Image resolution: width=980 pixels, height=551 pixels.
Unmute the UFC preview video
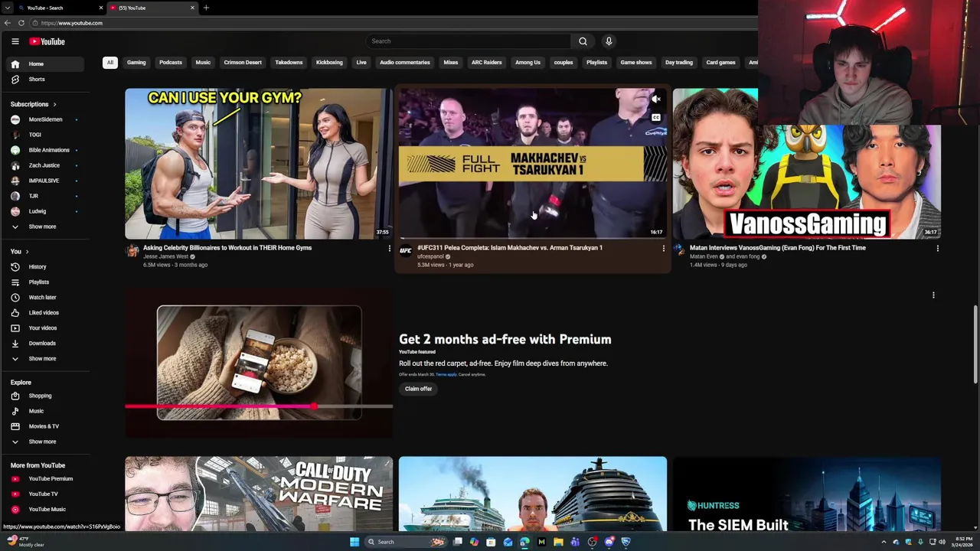pyautogui.click(x=656, y=99)
